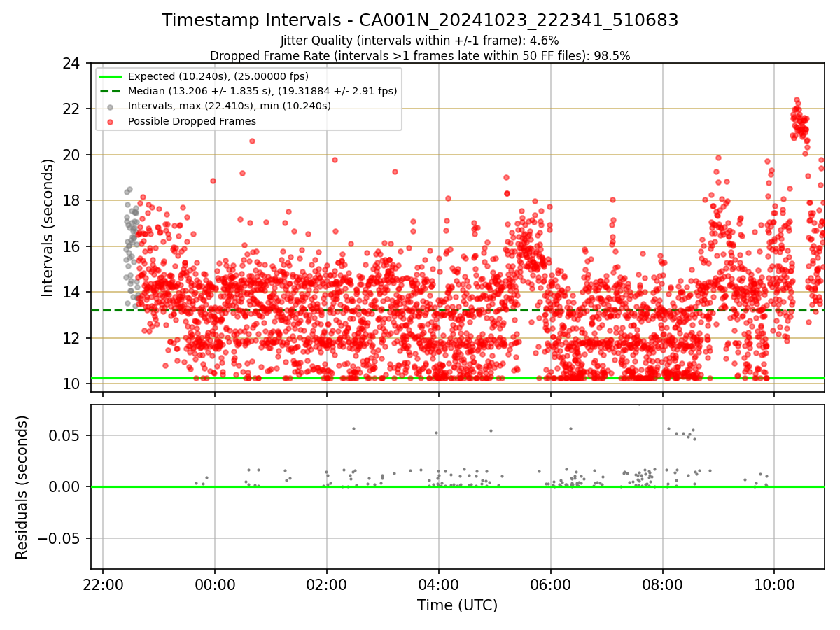Click the −0.05 residuals tick label
Screen dimensions: 840x630
point(59,538)
